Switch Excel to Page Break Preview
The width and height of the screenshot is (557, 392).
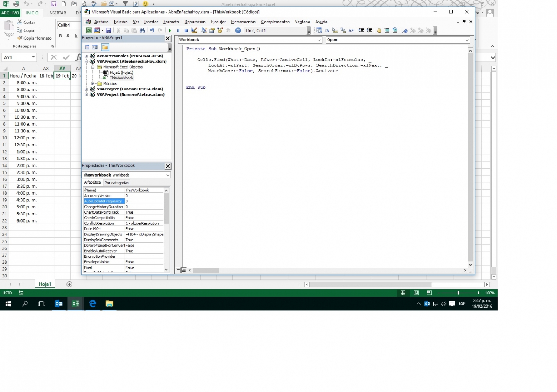pyautogui.click(x=429, y=293)
